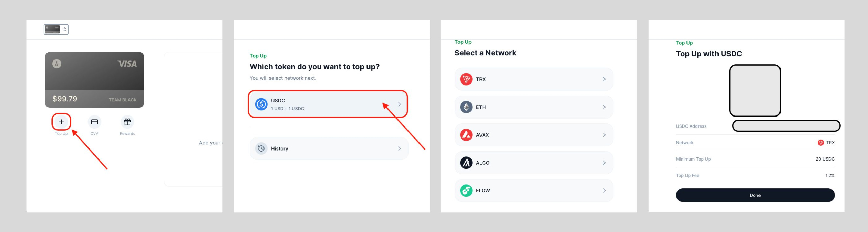Choose the FLOW network logo

466,191
